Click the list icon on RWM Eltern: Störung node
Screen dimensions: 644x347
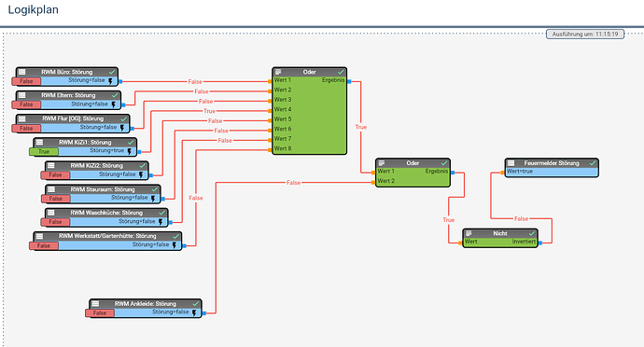(22, 95)
